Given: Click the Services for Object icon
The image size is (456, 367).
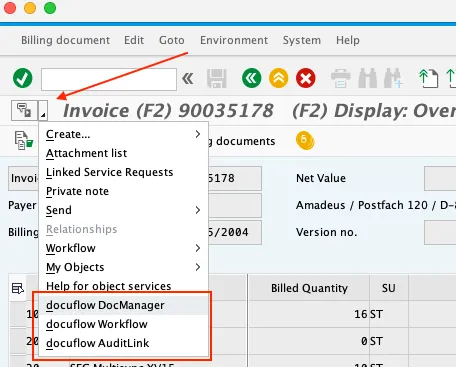Looking at the screenshot, I should click(x=24, y=110).
